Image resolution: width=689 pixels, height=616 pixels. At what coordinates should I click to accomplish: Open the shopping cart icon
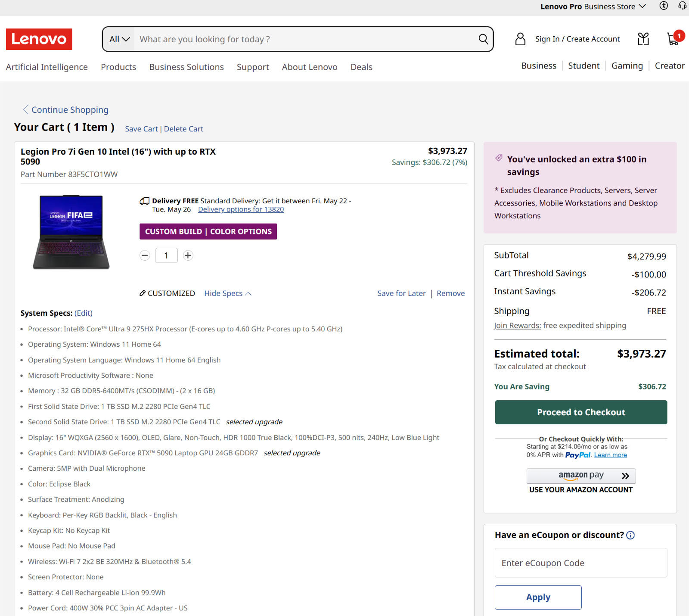(673, 39)
